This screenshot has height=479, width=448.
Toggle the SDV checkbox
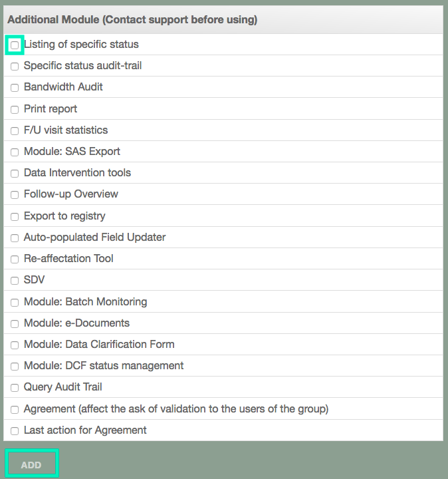coord(15,281)
